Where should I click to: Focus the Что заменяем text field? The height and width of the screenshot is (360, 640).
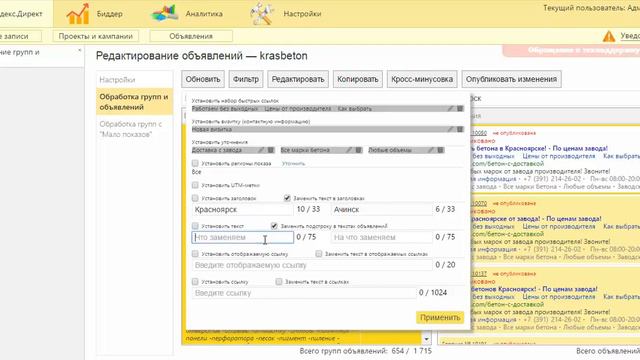(x=242, y=237)
